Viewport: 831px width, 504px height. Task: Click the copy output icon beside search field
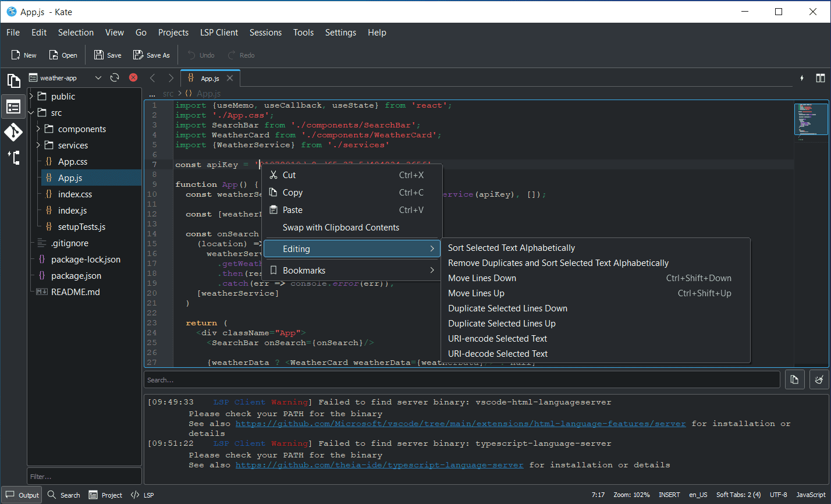coord(794,379)
